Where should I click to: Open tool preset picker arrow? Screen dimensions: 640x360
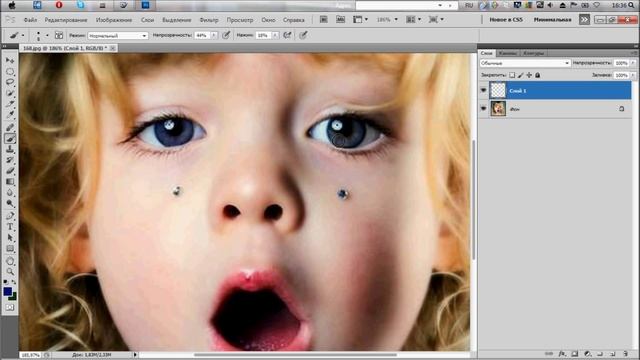[23, 36]
